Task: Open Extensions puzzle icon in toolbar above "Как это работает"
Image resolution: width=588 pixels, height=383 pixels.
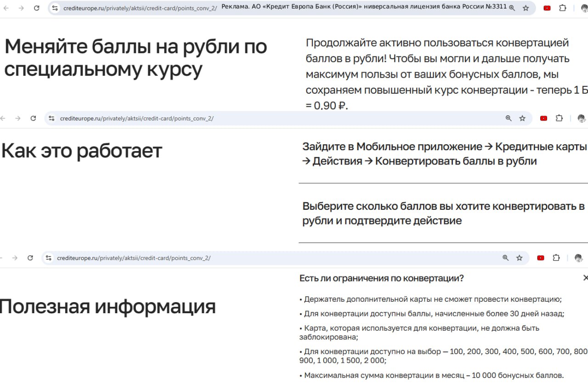Action: tap(559, 118)
